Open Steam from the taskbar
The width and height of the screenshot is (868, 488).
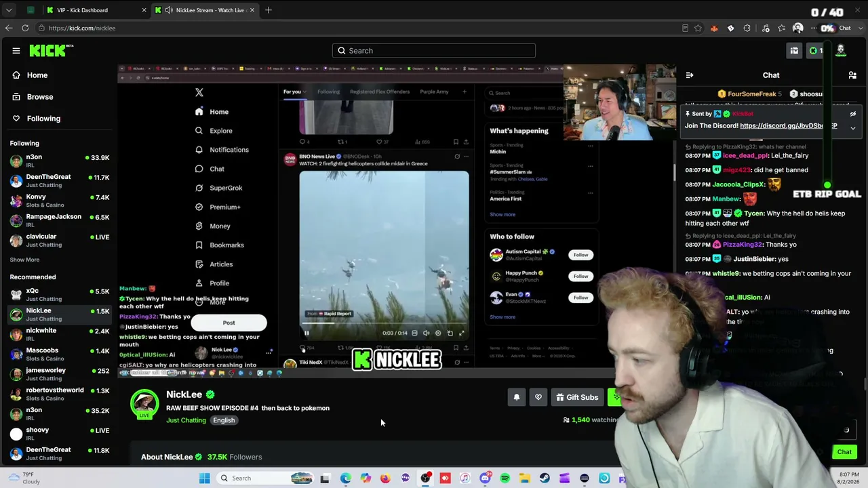(x=545, y=479)
